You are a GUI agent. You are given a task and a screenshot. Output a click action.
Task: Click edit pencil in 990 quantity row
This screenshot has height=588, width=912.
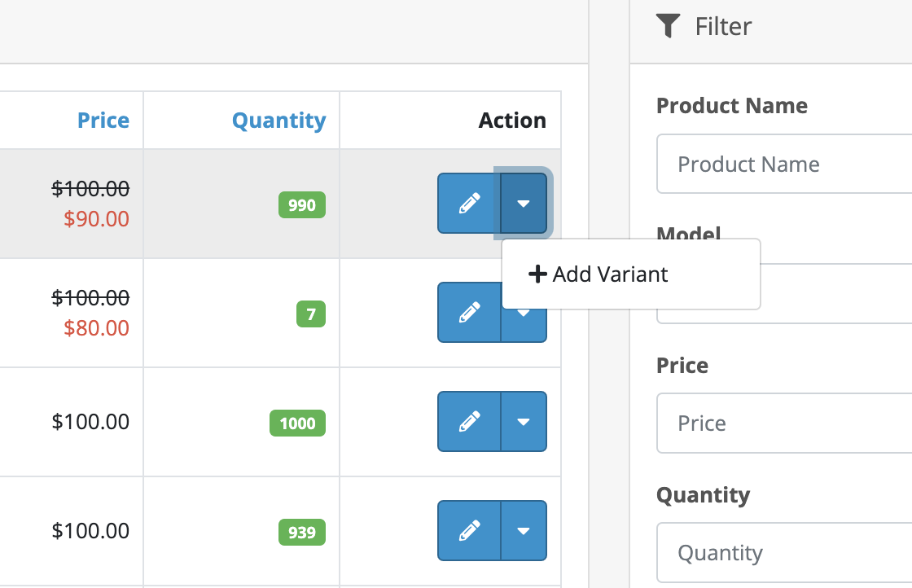point(469,203)
